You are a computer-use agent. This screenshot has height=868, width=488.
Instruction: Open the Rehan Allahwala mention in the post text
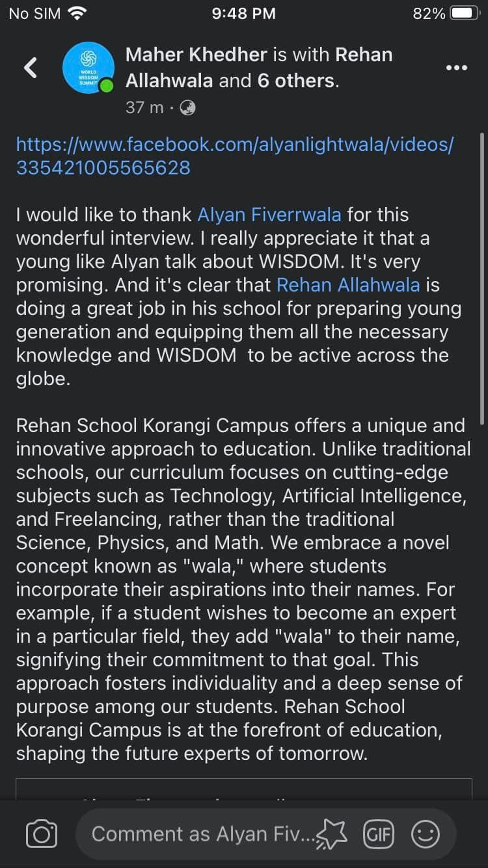coord(348,284)
